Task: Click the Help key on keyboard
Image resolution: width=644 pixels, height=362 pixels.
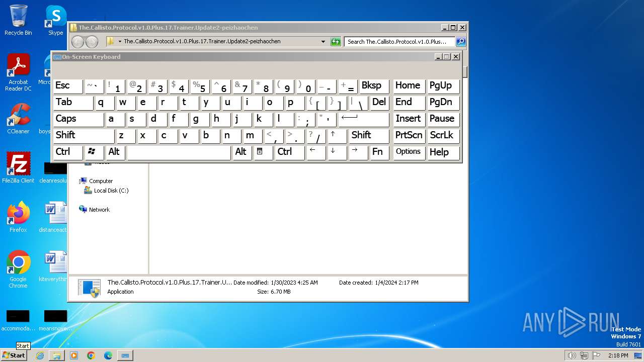Action: (x=443, y=152)
